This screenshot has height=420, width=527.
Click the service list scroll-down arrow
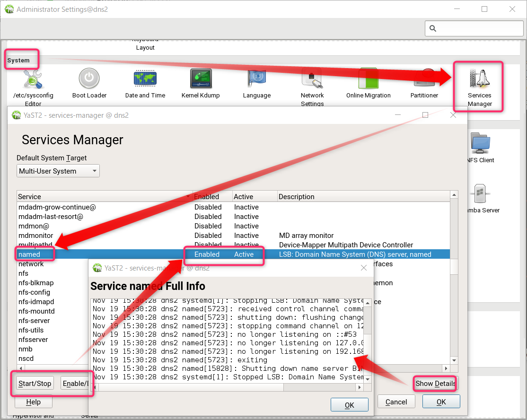454,360
